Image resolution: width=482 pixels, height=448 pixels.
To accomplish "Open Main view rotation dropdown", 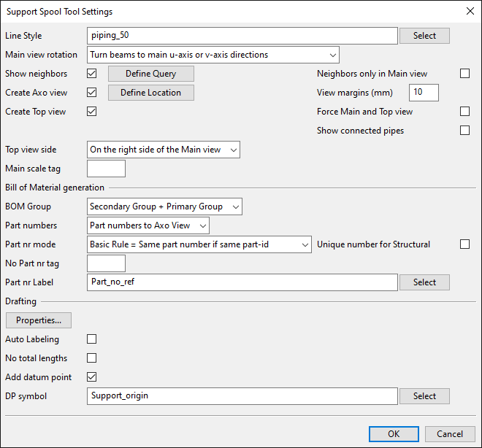I will click(213, 55).
